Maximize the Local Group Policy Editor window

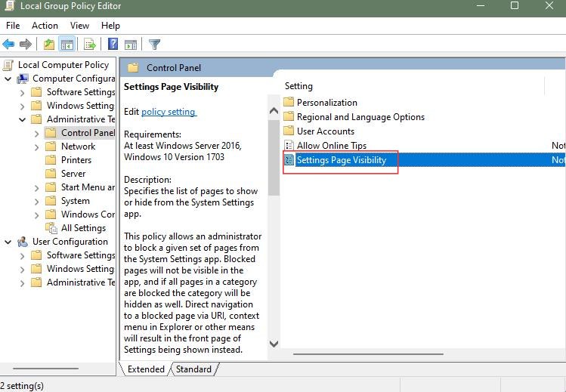(x=515, y=5)
